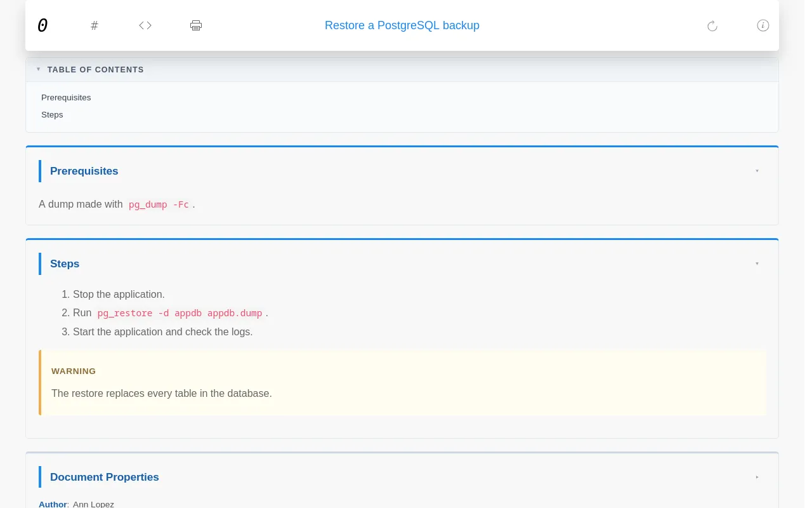Click 'The restore replaces every table' text
The width and height of the screenshot is (812, 508).
(162, 394)
